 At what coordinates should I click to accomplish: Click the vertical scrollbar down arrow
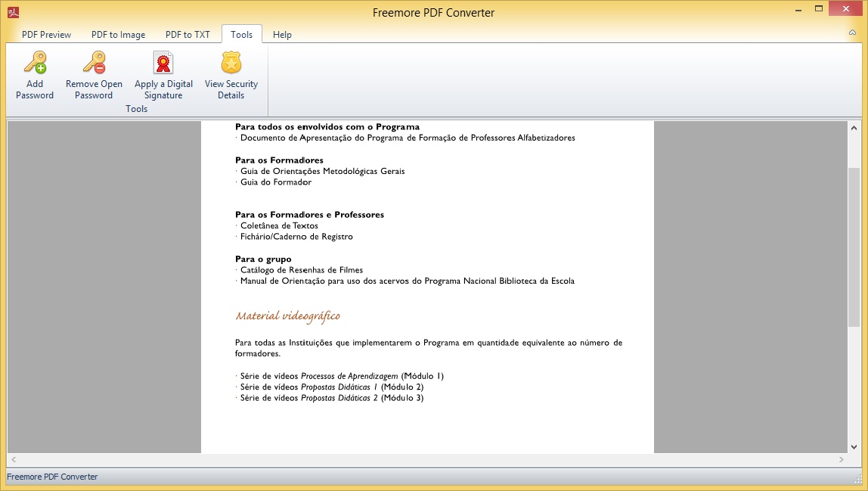click(x=854, y=446)
